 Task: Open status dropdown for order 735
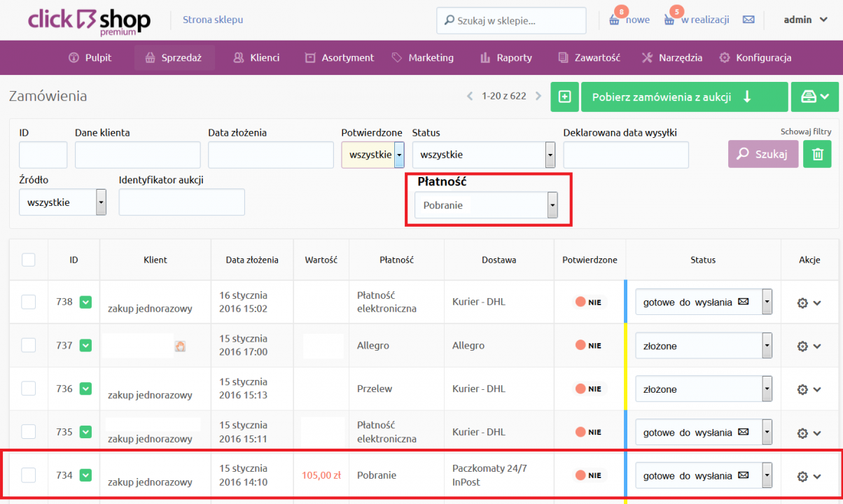pyautogui.click(x=703, y=433)
